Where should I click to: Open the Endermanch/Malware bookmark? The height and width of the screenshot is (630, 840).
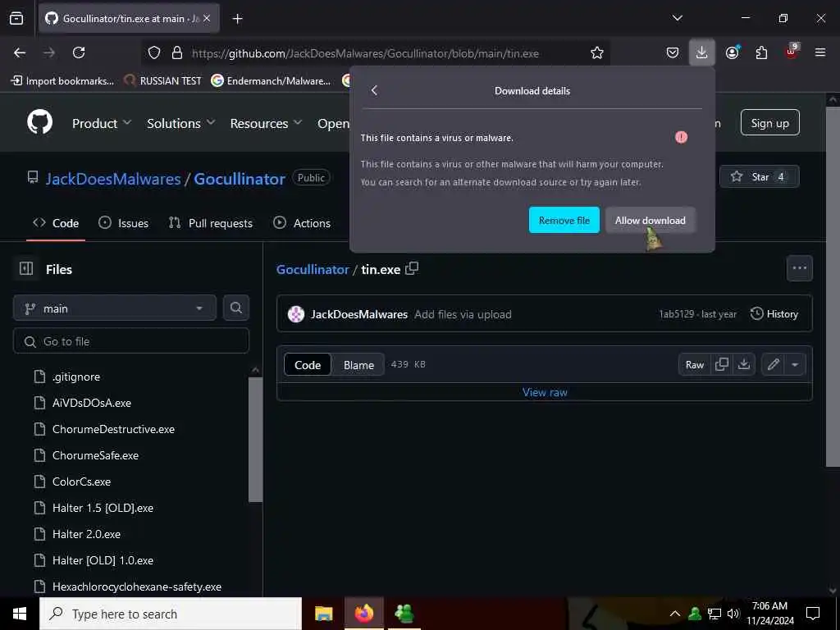coord(271,81)
